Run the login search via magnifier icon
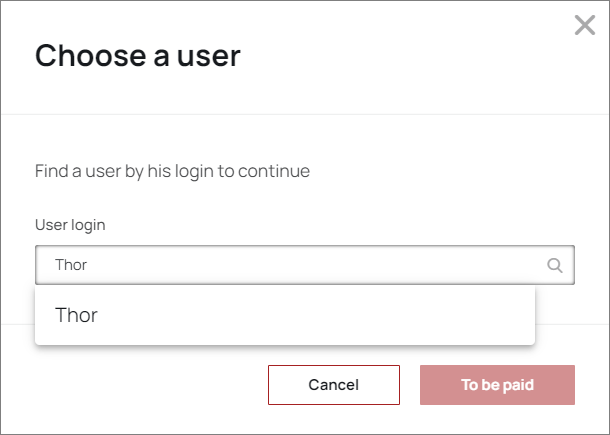The height and width of the screenshot is (435, 610). 555,265
